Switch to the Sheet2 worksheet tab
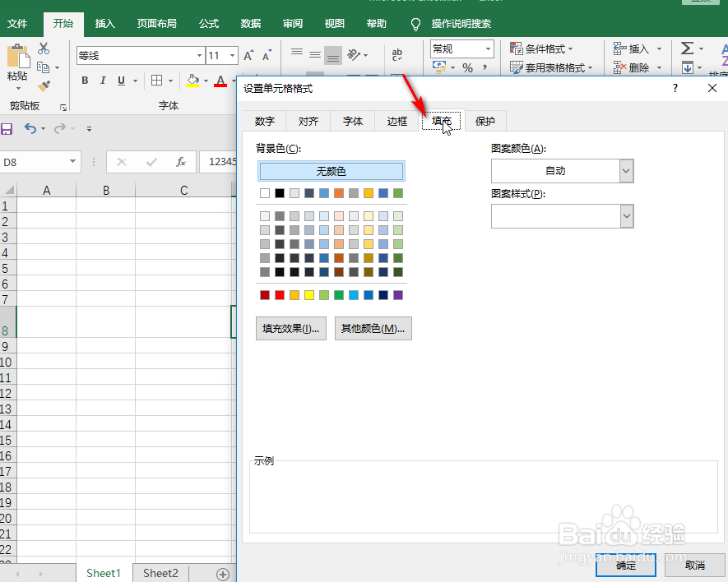This screenshot has width=728, height=582. click(x=160, y=573)
